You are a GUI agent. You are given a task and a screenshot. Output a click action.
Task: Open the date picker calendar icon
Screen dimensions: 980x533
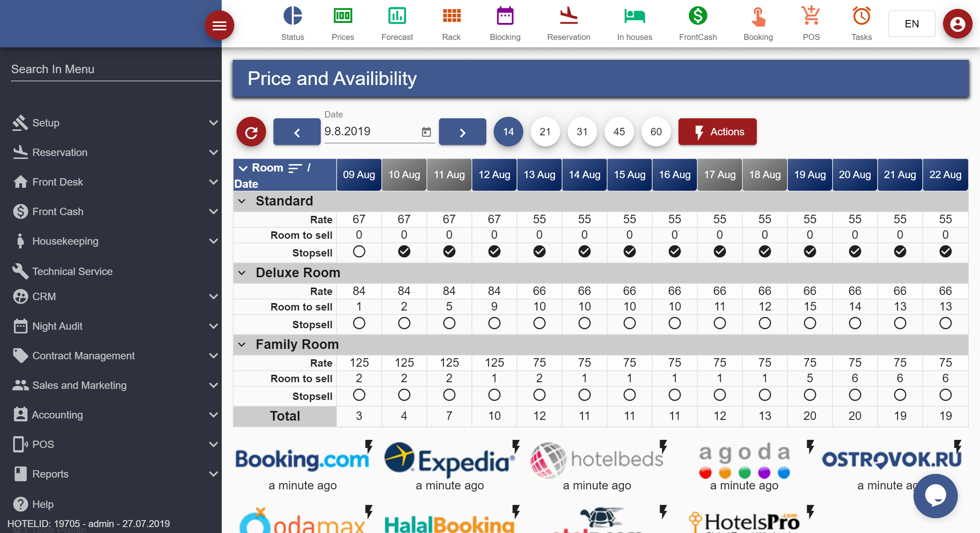coord(426,132)
